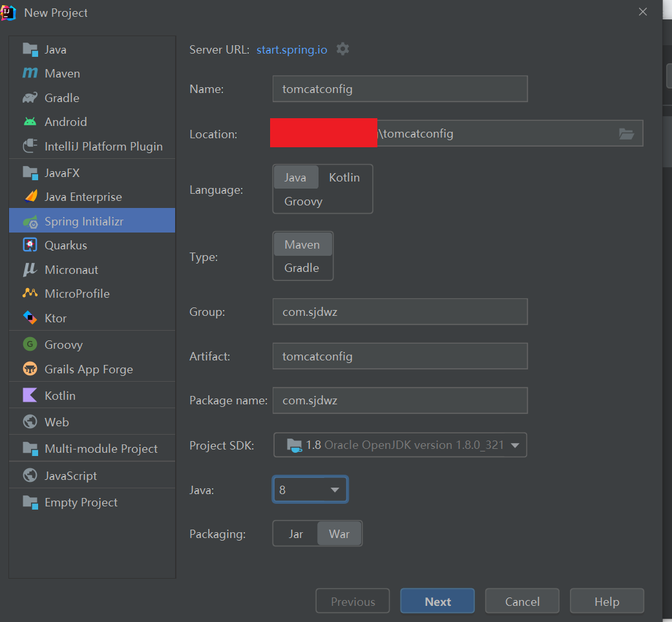Click the Spring Initializr icon
Screen dimensions: 672x622
(30, 222)
